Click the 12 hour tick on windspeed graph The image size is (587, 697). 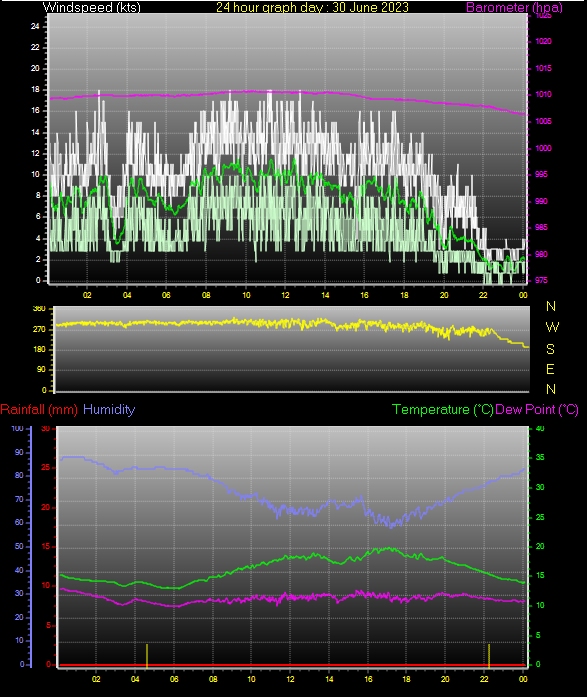pyautogui.click(x=285, y=295)
